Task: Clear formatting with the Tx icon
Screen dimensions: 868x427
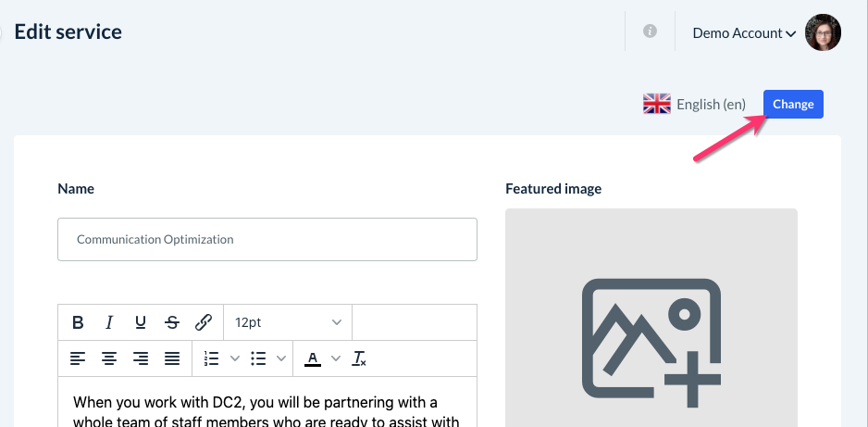Action: (x=360, y=358)
